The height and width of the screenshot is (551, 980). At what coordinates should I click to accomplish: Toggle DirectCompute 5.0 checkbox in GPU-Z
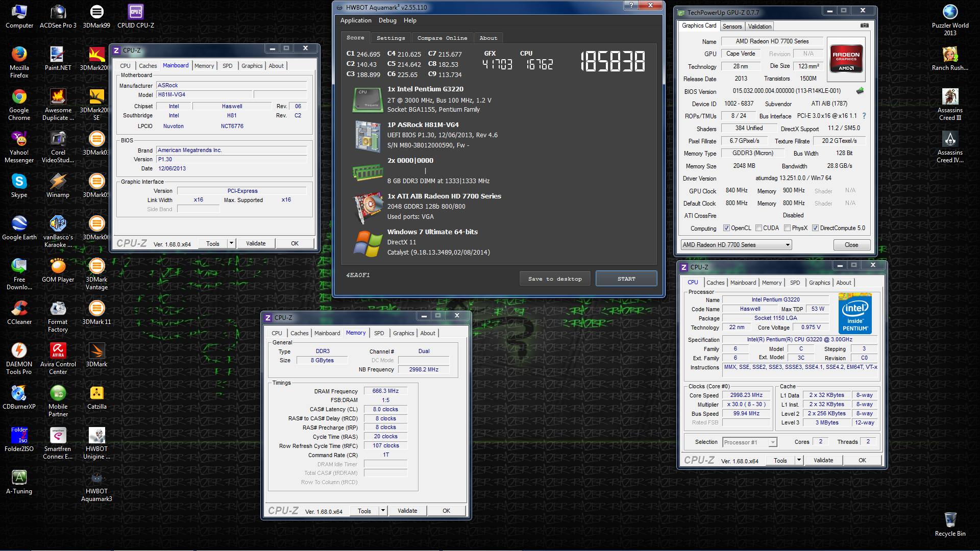[815, 228]
